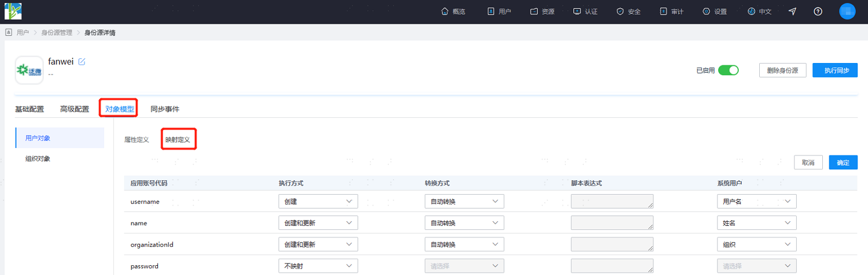868x275 pixels.
Task: Switch to the 对象模型 tab
Action: coord(120,109)
